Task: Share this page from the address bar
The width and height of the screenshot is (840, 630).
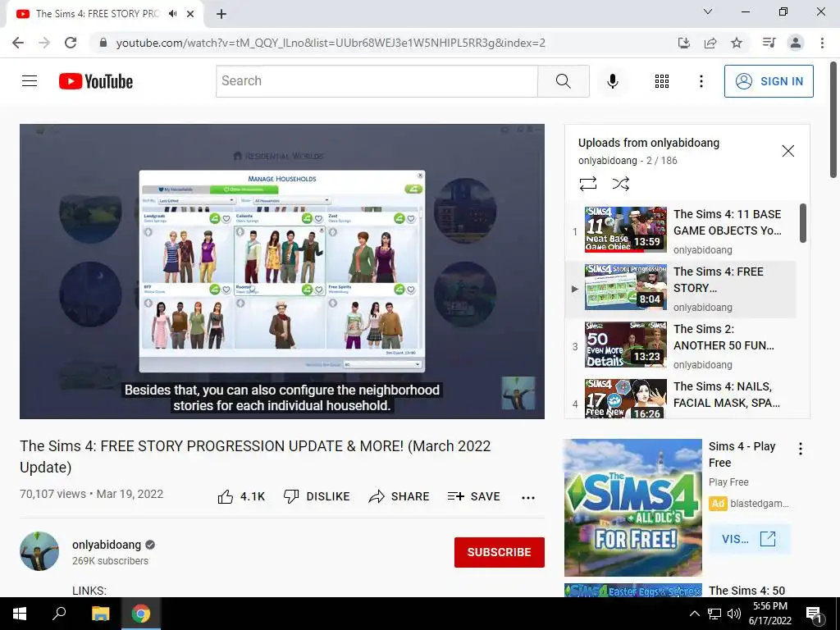Action: pyautogui.click(x=710, y=43)
